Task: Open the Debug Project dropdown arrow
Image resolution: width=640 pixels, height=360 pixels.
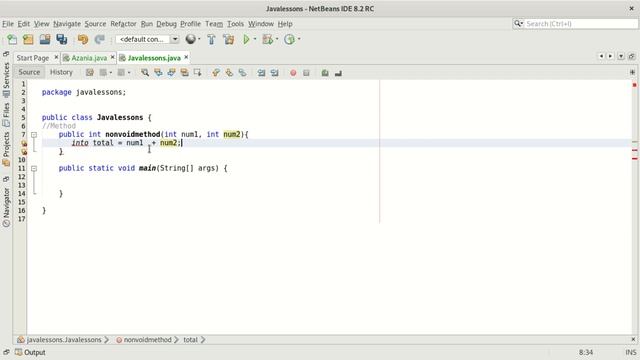Action: tap(276, 39)
